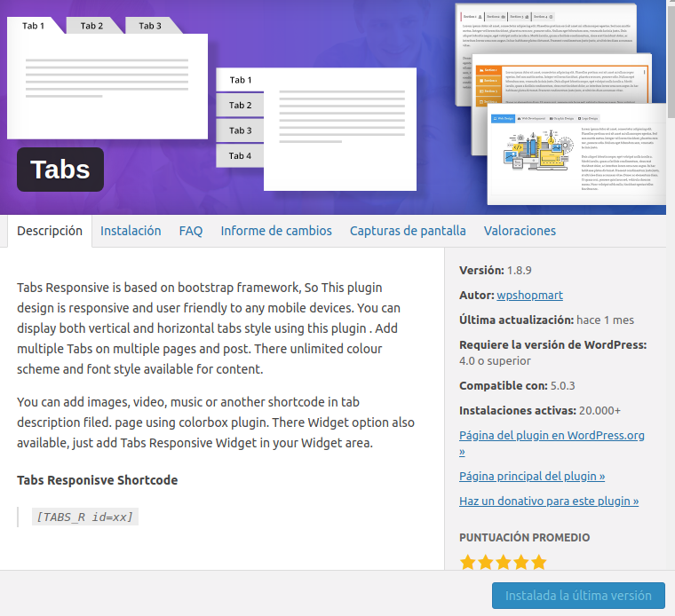This screenshot has width=675, height=616.
Task: Show the Capturas de pantalla tab
Action: click(x=408, y=231)
